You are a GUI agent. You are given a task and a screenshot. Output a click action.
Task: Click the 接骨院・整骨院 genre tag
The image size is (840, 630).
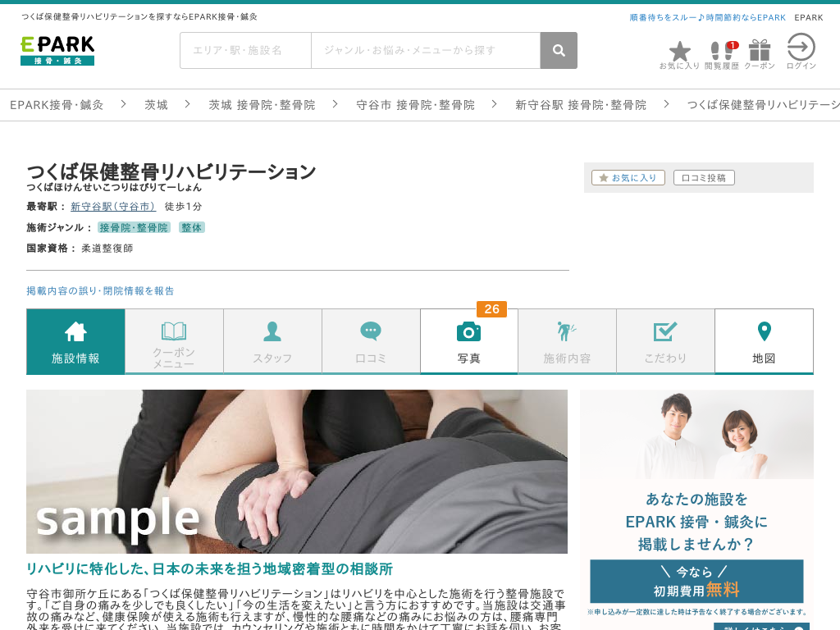coord(134,228)
